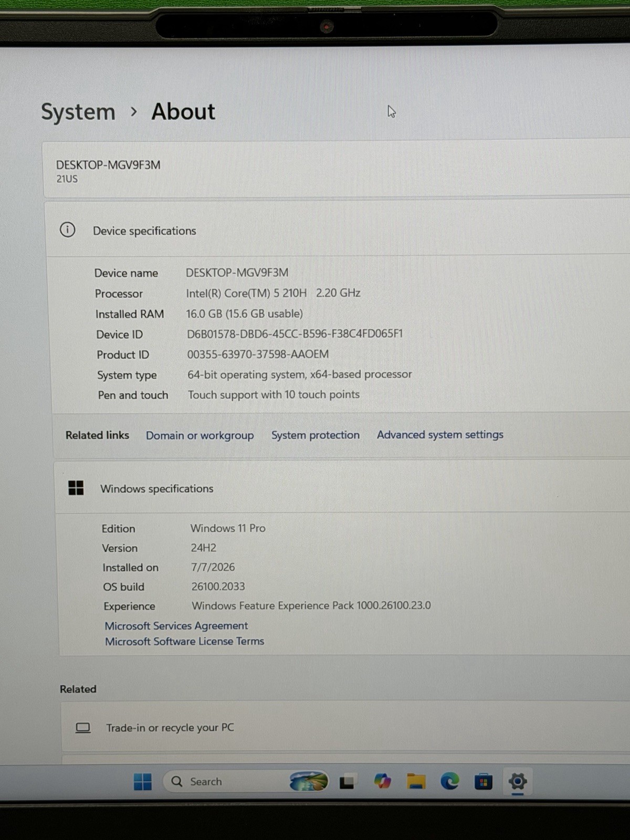The image size is (630, 840).
Task: Click the Settings gear taskbar icon
Action: (x=517, y=782)
